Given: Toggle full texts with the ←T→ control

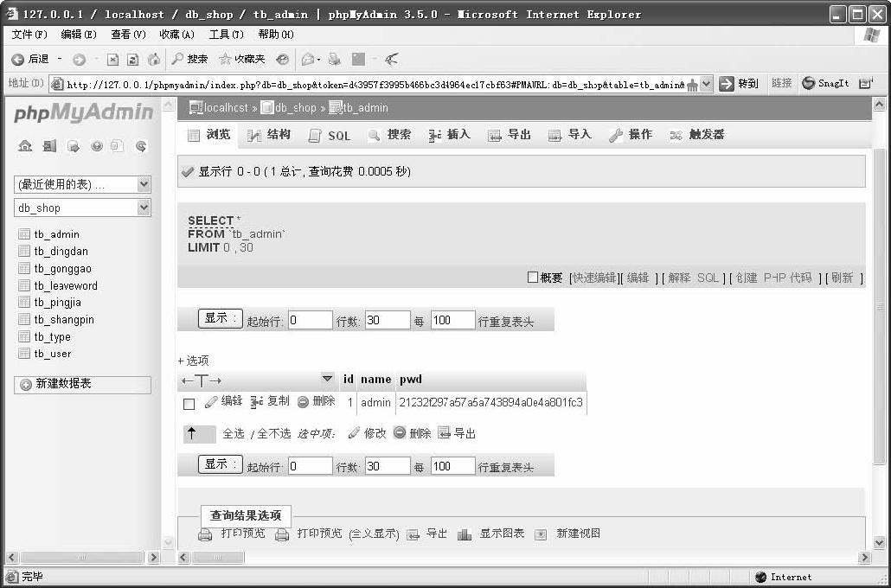Looking at the screenshot, I should (202, 380).
